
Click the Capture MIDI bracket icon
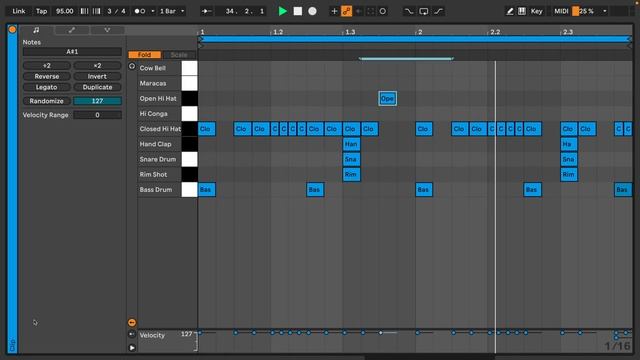tap(371, 11)
